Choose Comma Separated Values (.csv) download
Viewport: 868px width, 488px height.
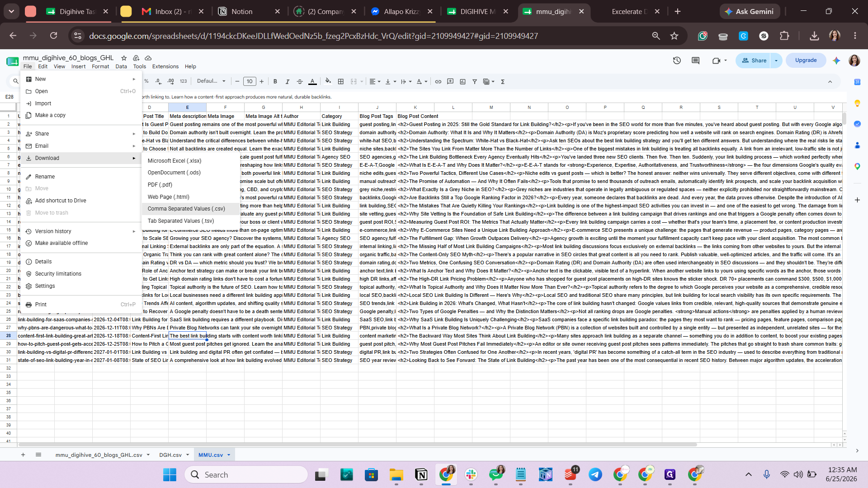click(190, 209)
